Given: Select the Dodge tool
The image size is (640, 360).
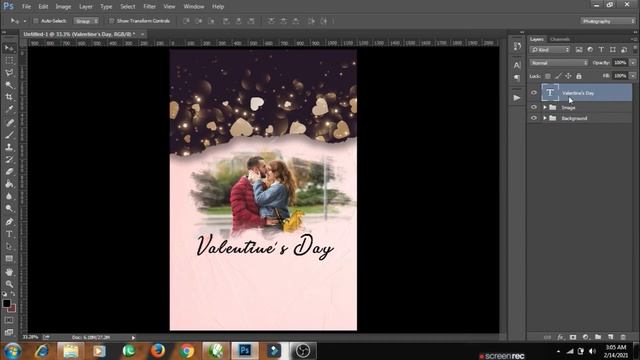Looking at the screenshot, I should (9, 208).
